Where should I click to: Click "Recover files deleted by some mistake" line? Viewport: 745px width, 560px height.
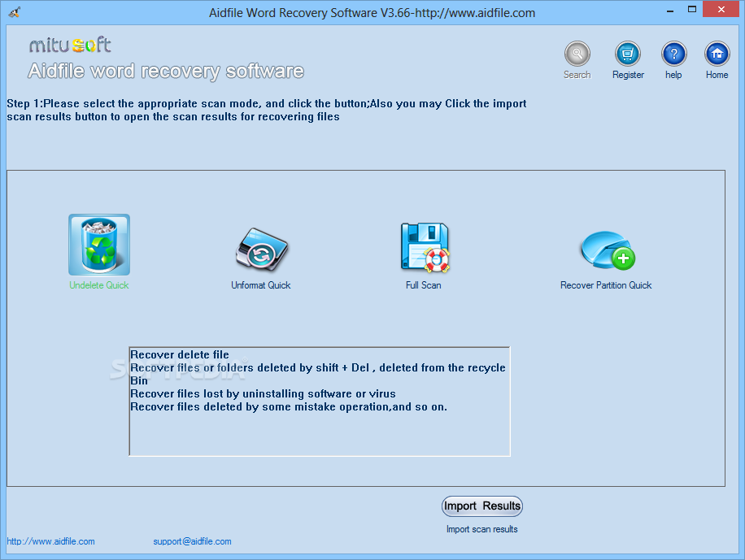(289, 407)
